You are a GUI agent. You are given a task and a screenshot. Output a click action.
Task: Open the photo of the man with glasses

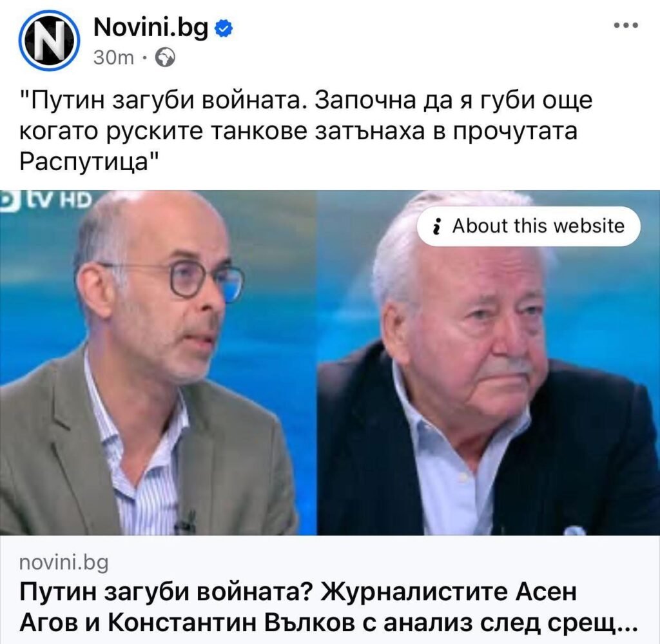[158, 363]
